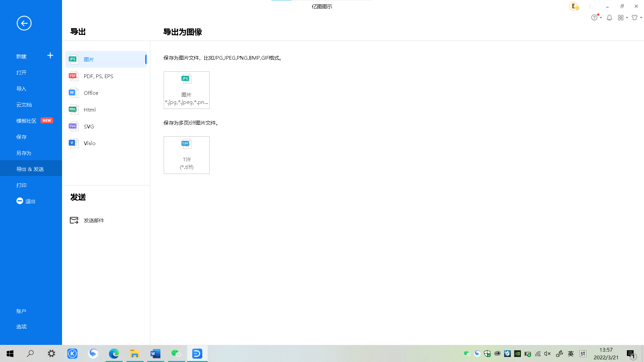Select 导出 & 发送 sidebar item
Viewport: 644px width, 362px height.
pyautogui.click(x=31, y=168)
